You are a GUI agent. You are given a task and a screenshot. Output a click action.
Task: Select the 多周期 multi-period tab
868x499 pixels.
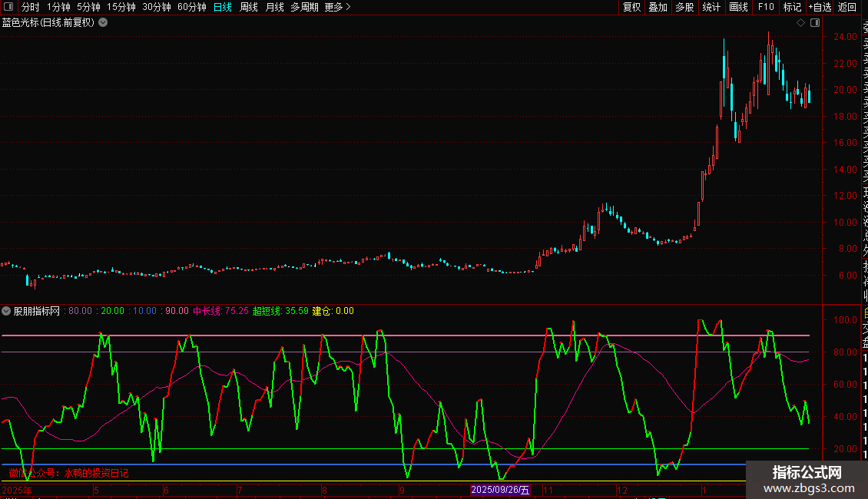(x=304, y=7)
